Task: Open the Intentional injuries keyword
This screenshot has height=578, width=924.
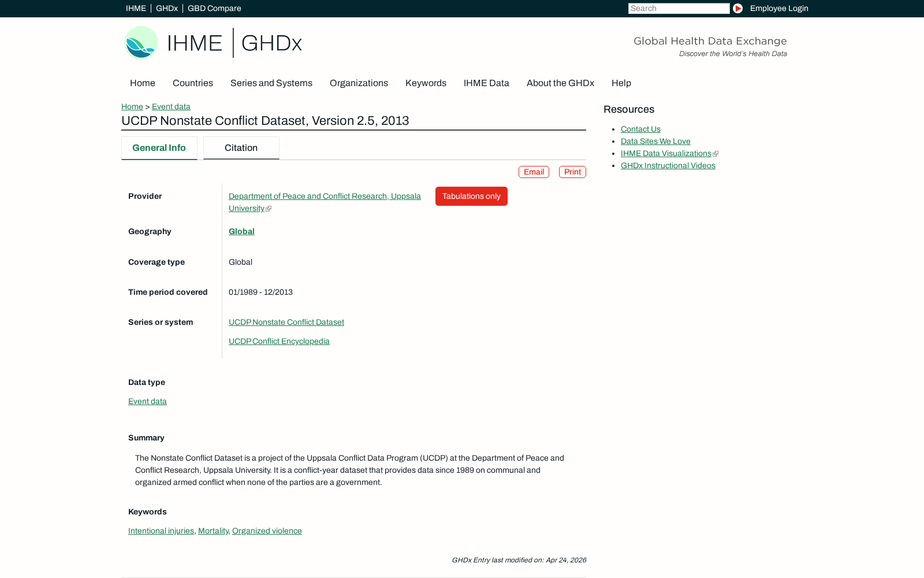Action: (x=161, y=531)
